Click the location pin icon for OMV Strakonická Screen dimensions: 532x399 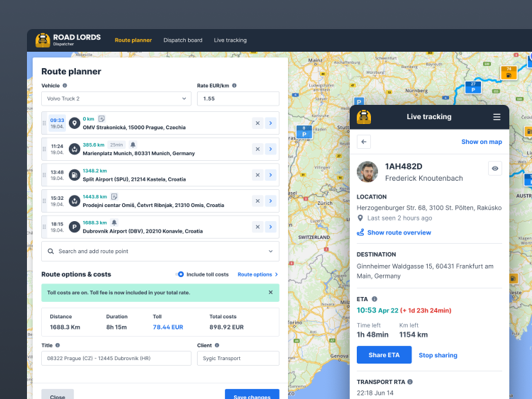[74, 123]
